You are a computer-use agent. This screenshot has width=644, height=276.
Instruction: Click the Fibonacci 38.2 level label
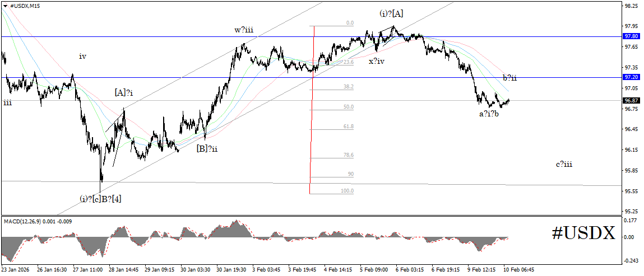point(349,87)
